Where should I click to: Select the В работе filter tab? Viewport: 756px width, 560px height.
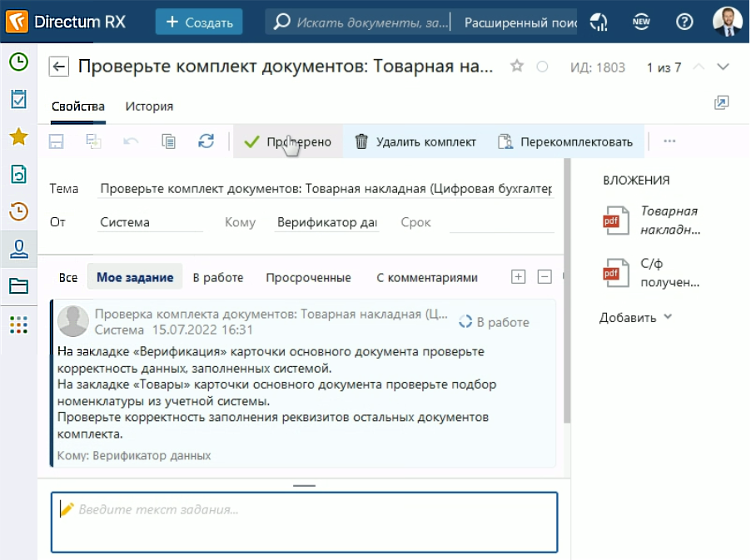[218, 277]
